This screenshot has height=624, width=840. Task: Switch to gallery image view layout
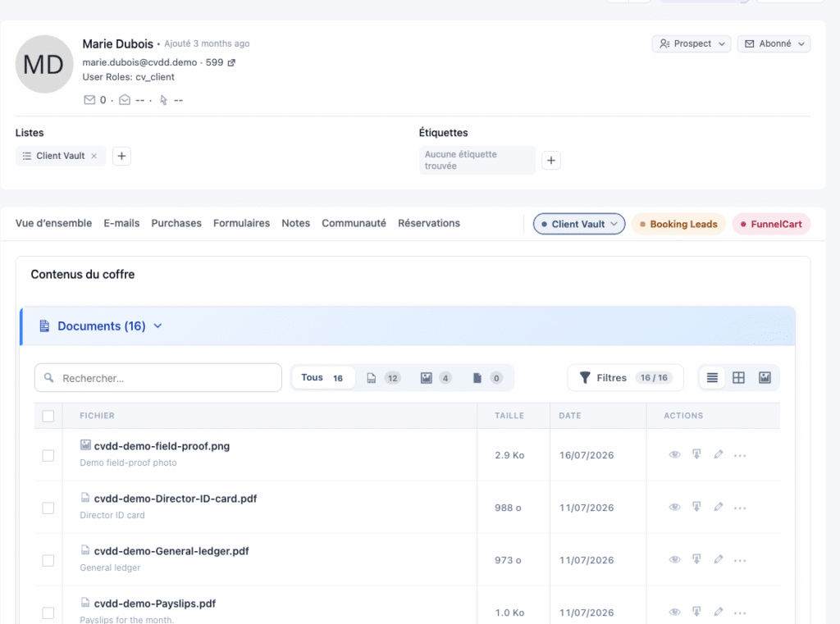pyautogui.click(x=765, y=378)
